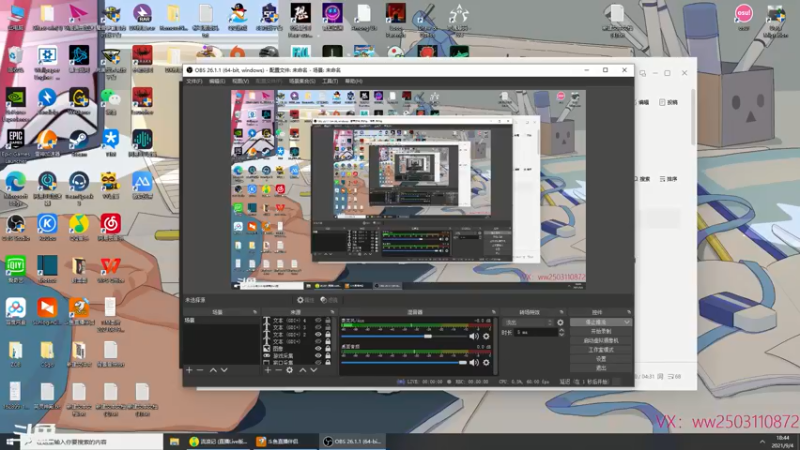Open the 麦克风/Aux audio settings gear
The width and height of the screenshot is (800, 450).
click(x=486, y=336)
